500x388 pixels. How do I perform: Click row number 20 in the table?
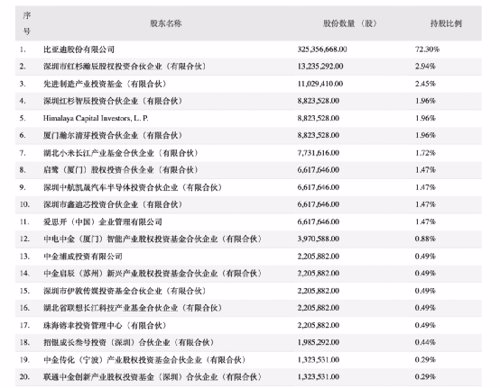point(24,377)
